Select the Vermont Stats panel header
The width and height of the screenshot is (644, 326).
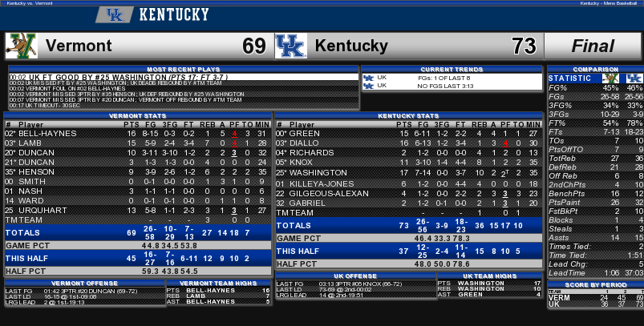pyautogui.click(x=136, y=116)
